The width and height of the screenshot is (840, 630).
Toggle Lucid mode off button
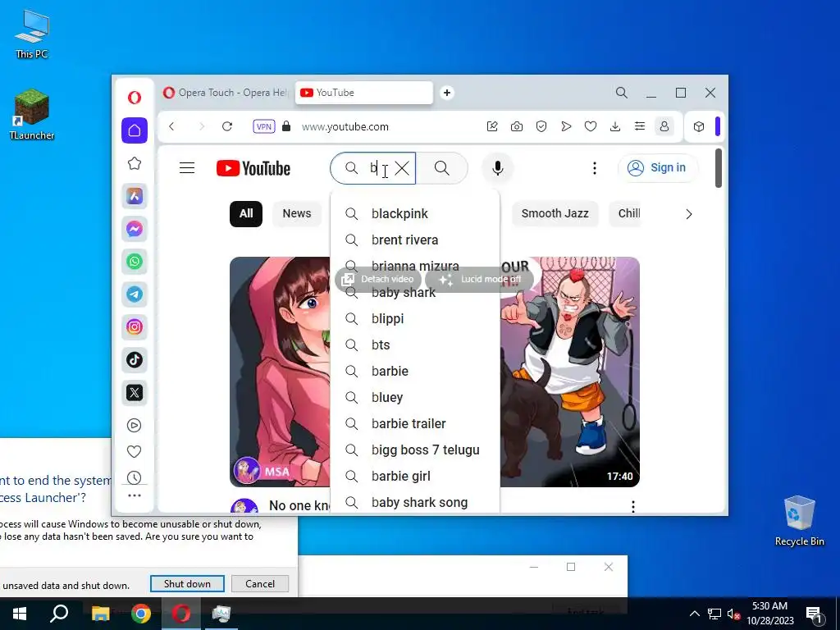[x=480, y=279]
